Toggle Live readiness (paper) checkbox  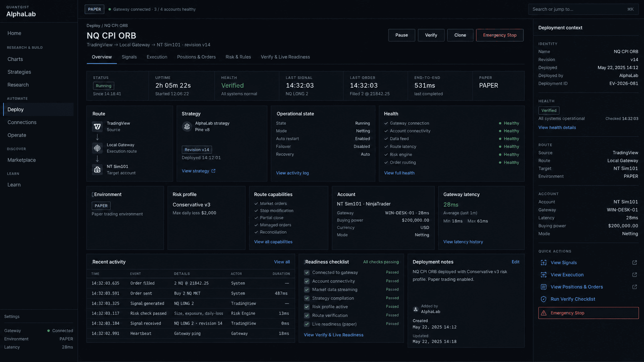(307, 324)
